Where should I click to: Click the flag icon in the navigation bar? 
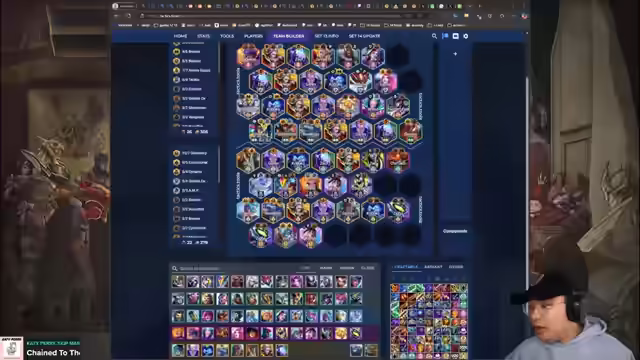[445, 36]
